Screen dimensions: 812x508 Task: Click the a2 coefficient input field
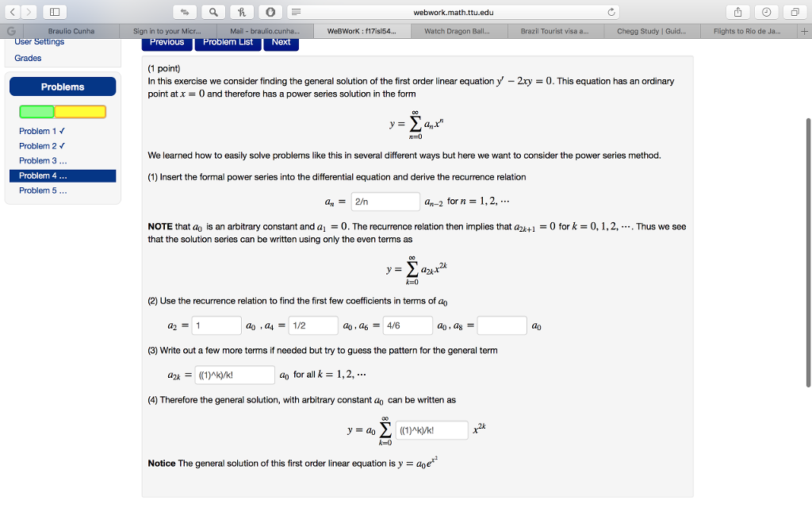pos(216,325)
